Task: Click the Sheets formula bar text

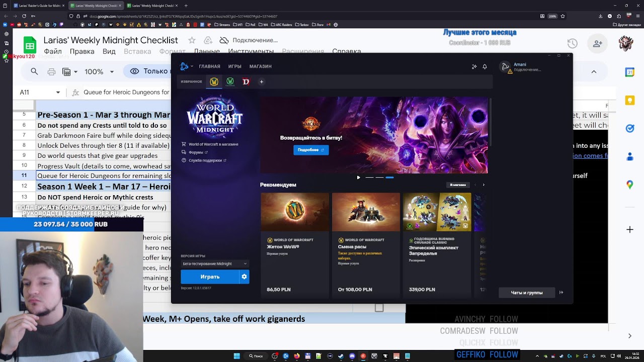Action: (127, 93)
